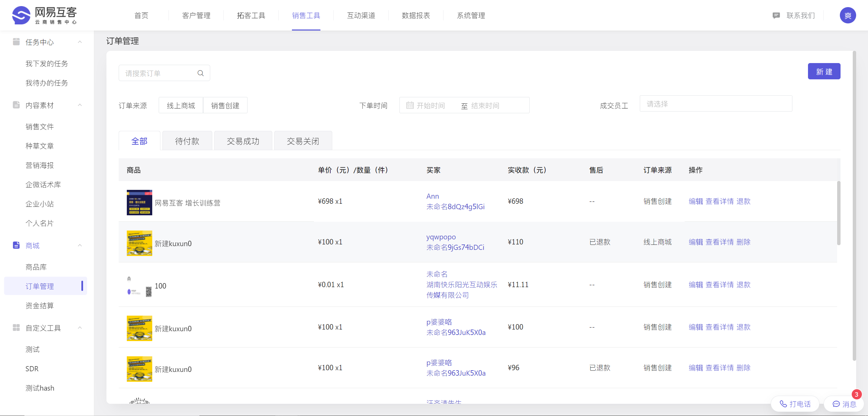Click the 任务中心 sidebar icon
The image size is (868, 416).
tap(16, 42)
